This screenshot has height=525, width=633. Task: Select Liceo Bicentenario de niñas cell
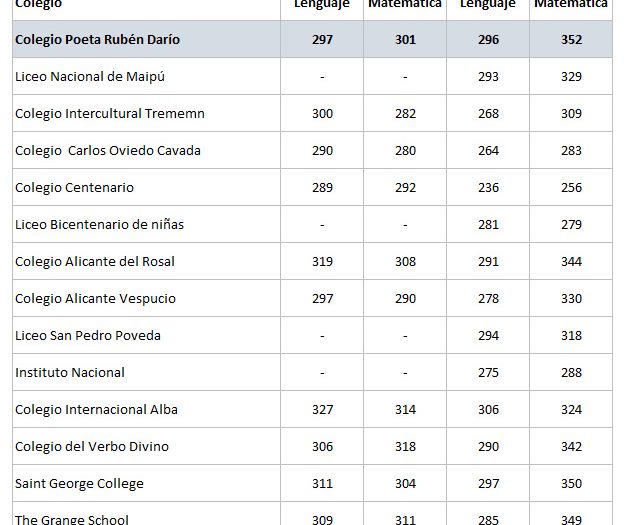coord(99,224)
